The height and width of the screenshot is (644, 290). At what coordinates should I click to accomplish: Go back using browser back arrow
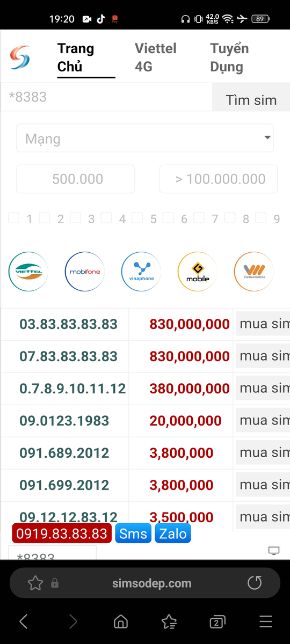point(24,621)
